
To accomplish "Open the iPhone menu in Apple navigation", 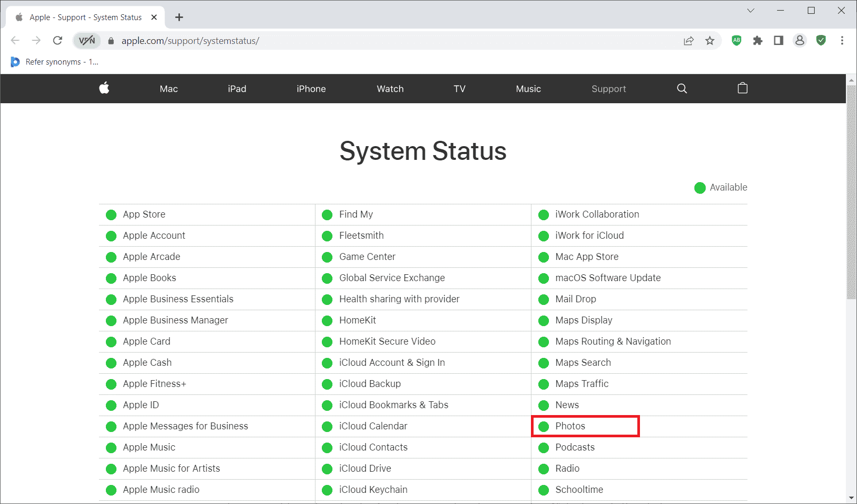I will pyautogui.click(x=311, y=89).
